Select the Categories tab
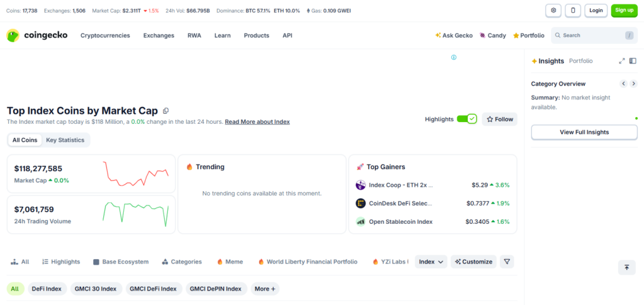This screenshot has height=305, width=644. (182, 262)
